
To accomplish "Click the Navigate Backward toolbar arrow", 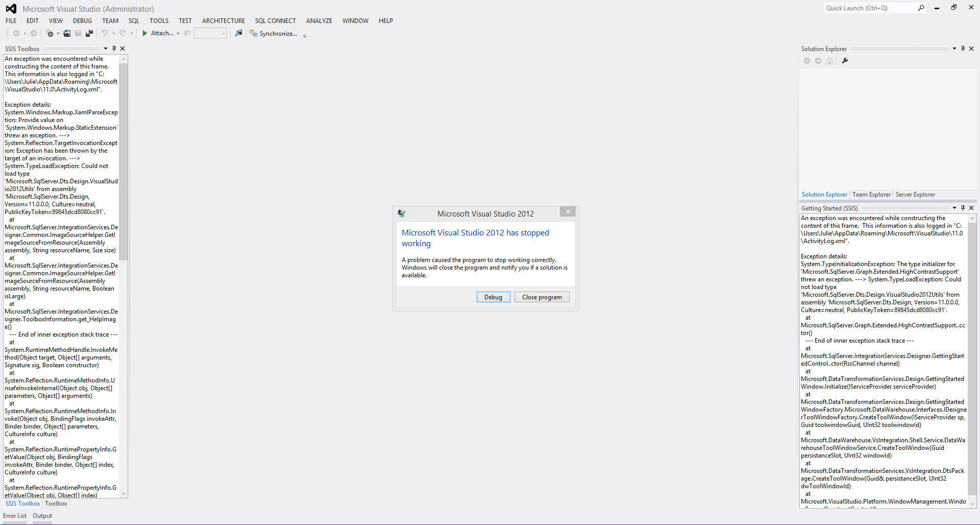I will tap(16, 33).
